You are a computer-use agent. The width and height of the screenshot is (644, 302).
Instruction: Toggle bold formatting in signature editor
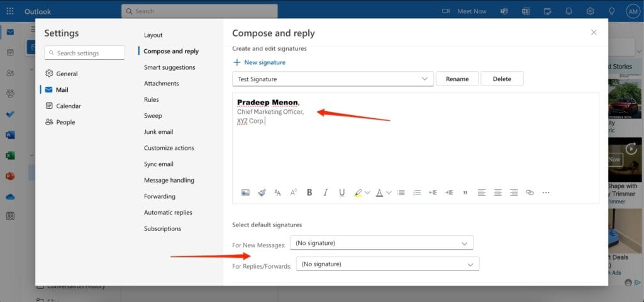pos(309,193)
